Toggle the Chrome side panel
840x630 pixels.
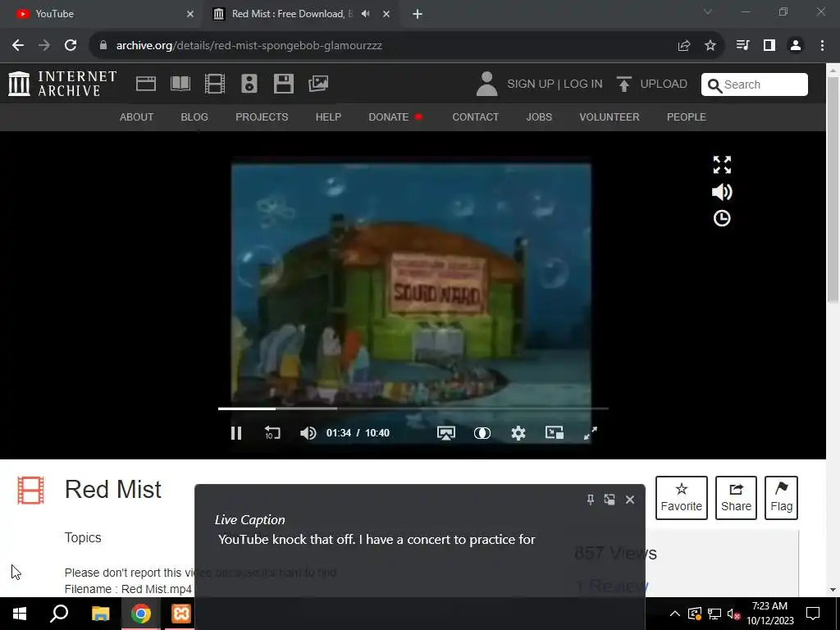tap(769, 46)
